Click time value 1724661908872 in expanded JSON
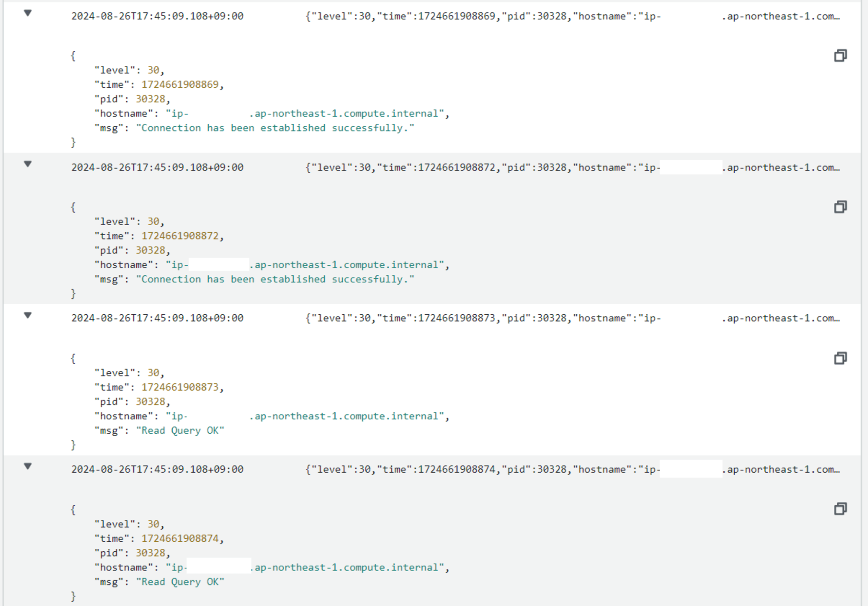 [x=180, y=236]
